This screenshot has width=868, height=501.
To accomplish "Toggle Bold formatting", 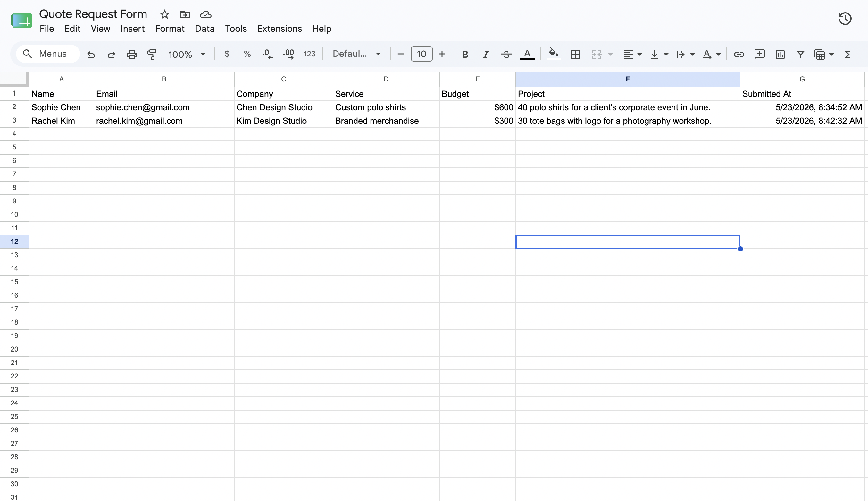I will 465,55.
